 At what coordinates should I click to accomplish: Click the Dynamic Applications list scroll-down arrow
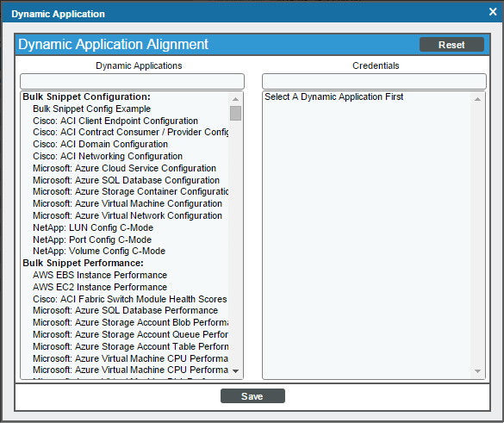[x=235, y=371]
